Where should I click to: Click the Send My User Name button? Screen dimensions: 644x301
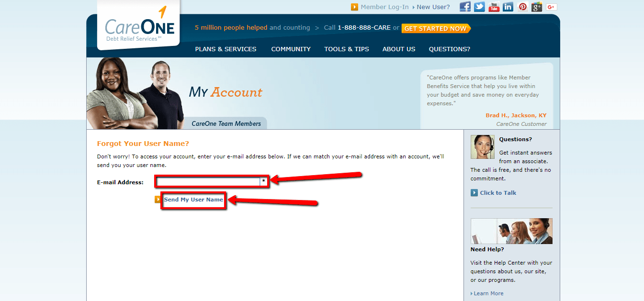click(193, 201)
